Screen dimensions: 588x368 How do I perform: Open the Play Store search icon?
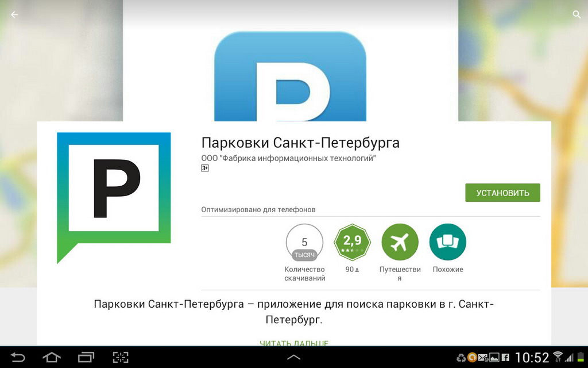point(577,14)
